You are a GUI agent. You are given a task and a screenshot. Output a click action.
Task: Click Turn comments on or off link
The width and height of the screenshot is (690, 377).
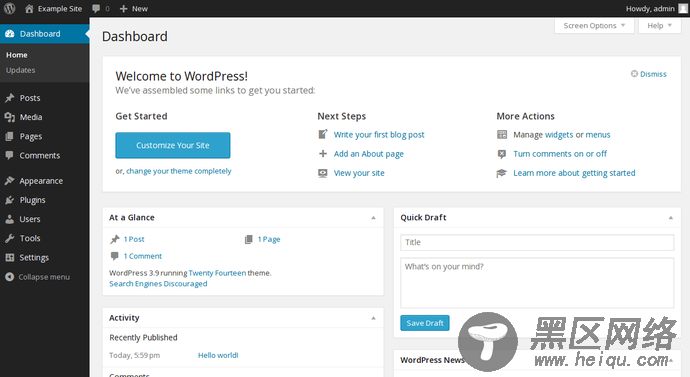(560, 154)
